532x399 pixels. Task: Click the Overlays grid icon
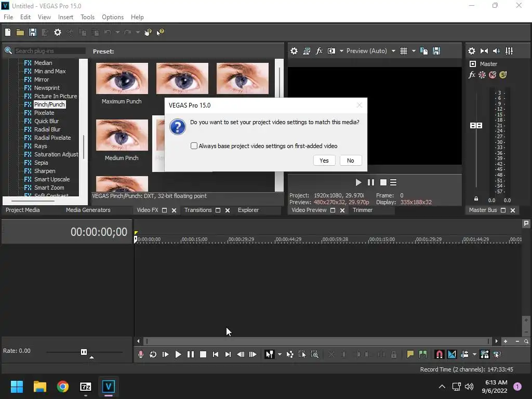[403, 51]
